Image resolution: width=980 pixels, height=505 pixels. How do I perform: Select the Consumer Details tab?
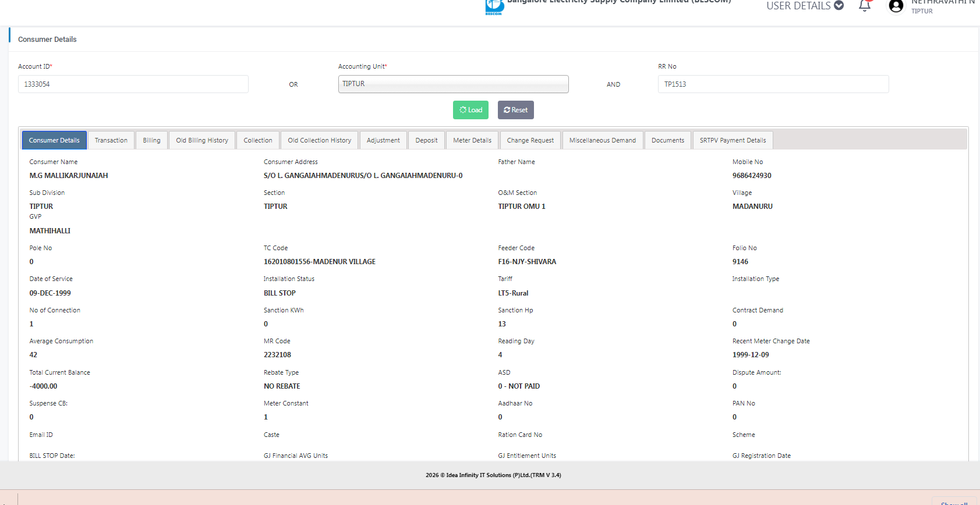(x=54, y=140)
